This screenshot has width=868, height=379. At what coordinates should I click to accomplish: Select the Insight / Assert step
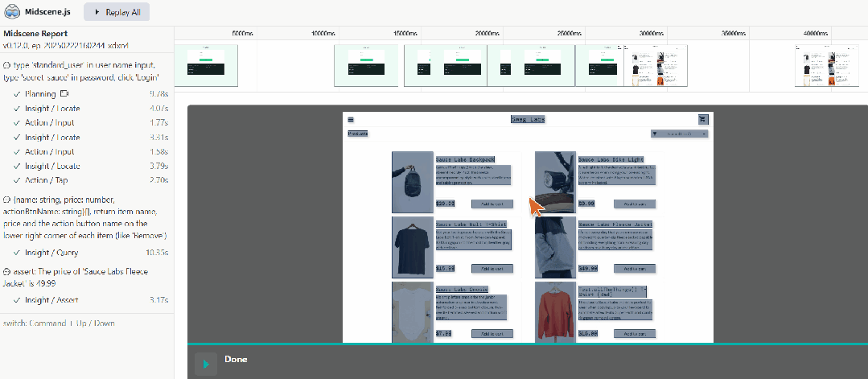(87, 300)
